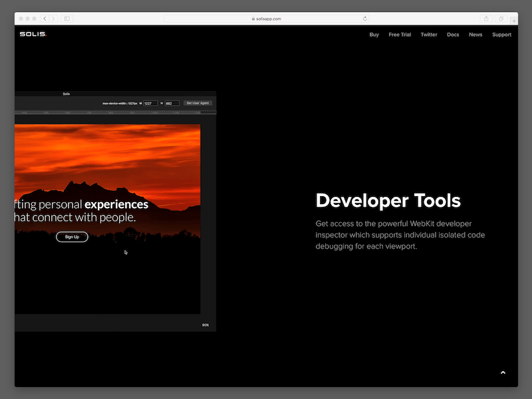Click the Solis logo
Viewport: 532px width, 399px height.
33,34
